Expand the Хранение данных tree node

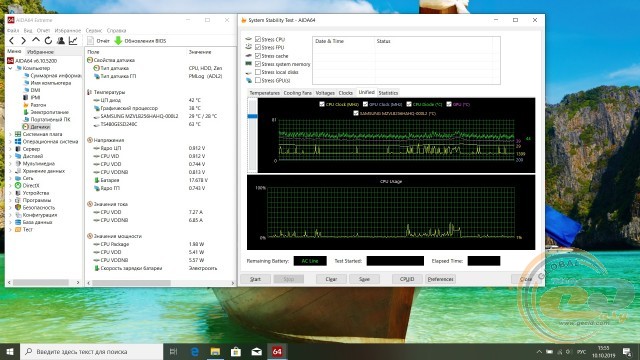(x=11, y=171)
